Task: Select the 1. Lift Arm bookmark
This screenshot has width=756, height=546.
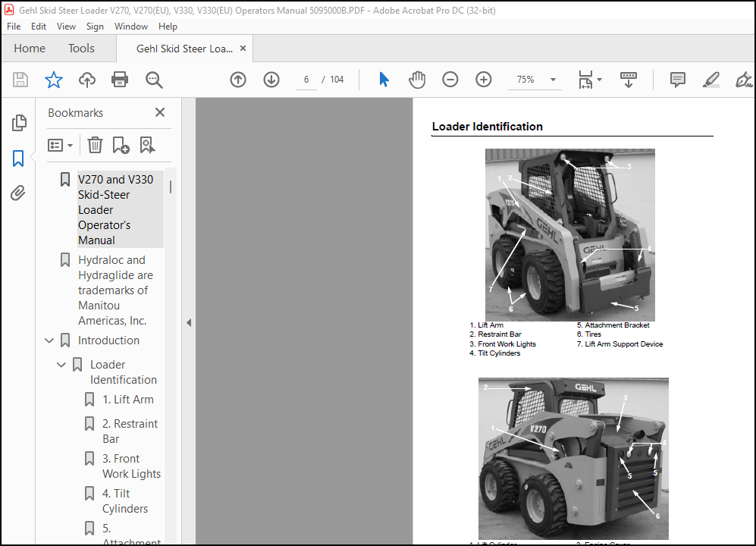Action: pyautogui.click(x=127, y=400)
